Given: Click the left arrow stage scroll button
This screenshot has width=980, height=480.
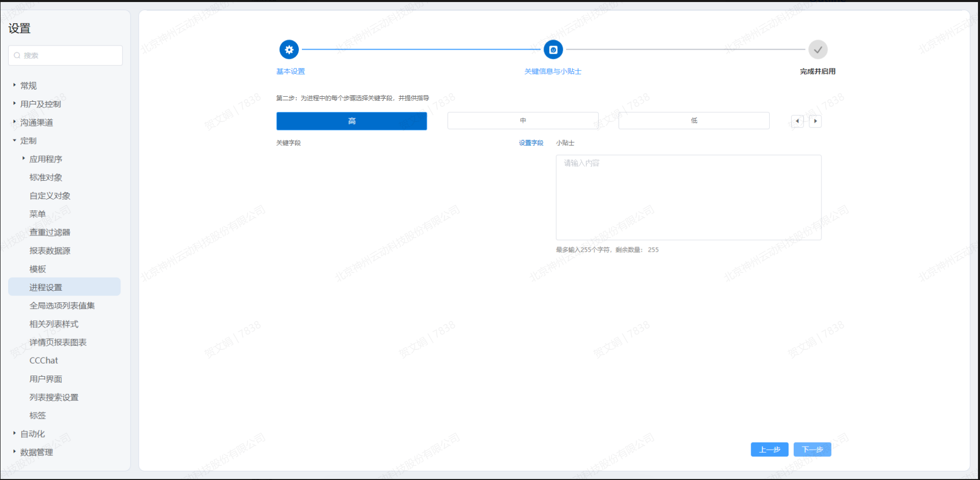Looking at the screenshot, I should [797, 121].
